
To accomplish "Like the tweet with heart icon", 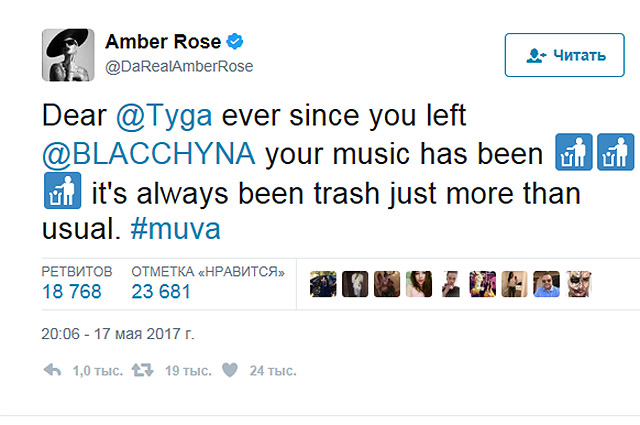I will 229,370.
